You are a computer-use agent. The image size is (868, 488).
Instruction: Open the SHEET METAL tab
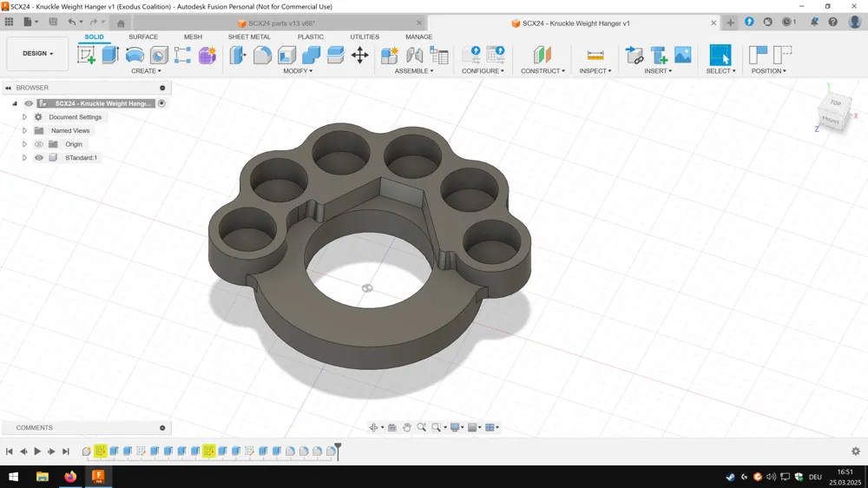click(249, 36)
